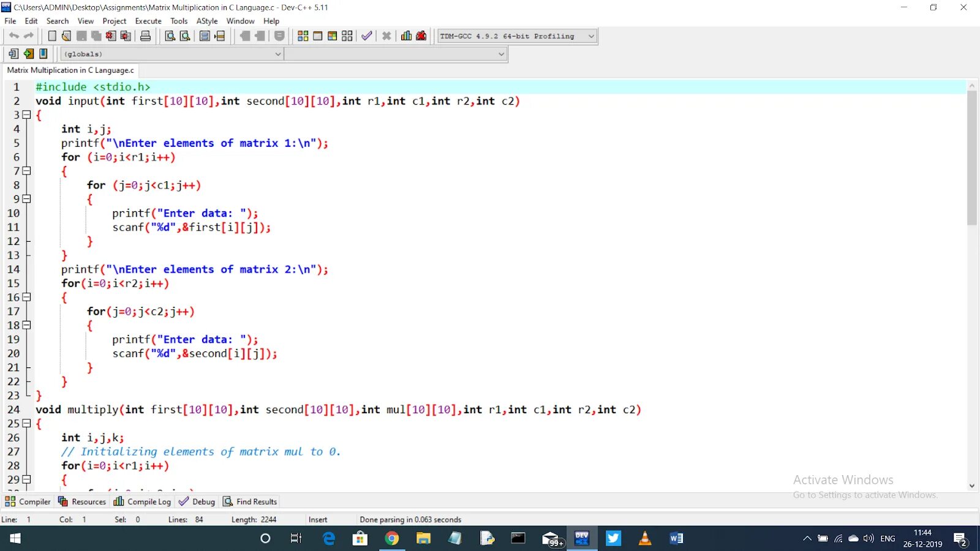Compile the program with Compile icon

click(303, 36)
